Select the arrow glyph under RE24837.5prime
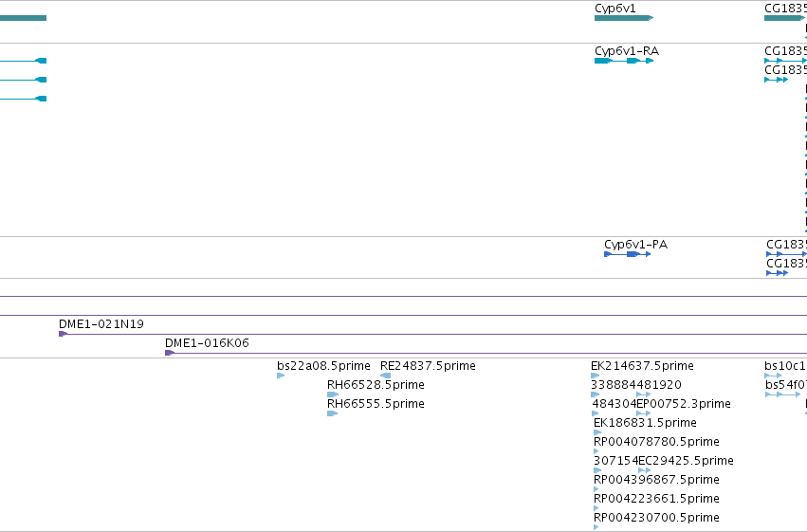 (386, 376)
